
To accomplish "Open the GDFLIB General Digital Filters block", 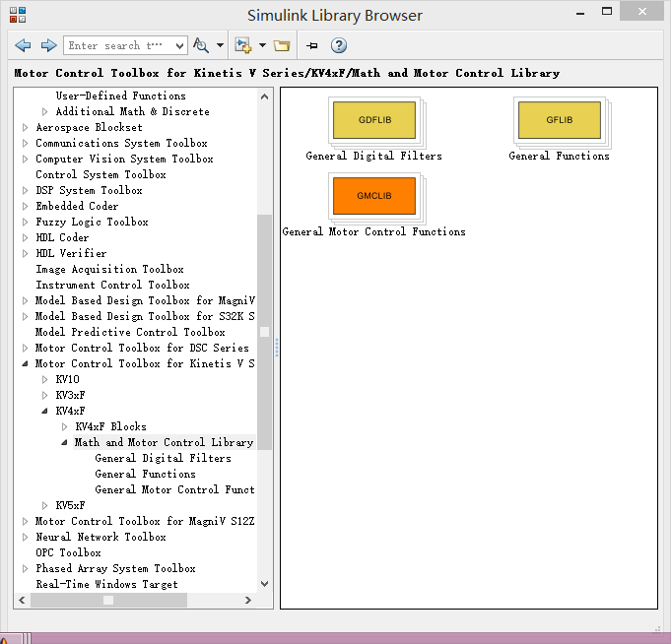I will click(374, 120).
